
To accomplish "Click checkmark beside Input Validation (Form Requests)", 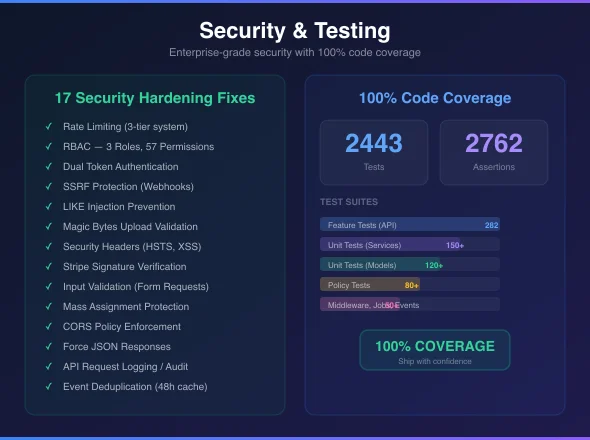I will 49,286.
